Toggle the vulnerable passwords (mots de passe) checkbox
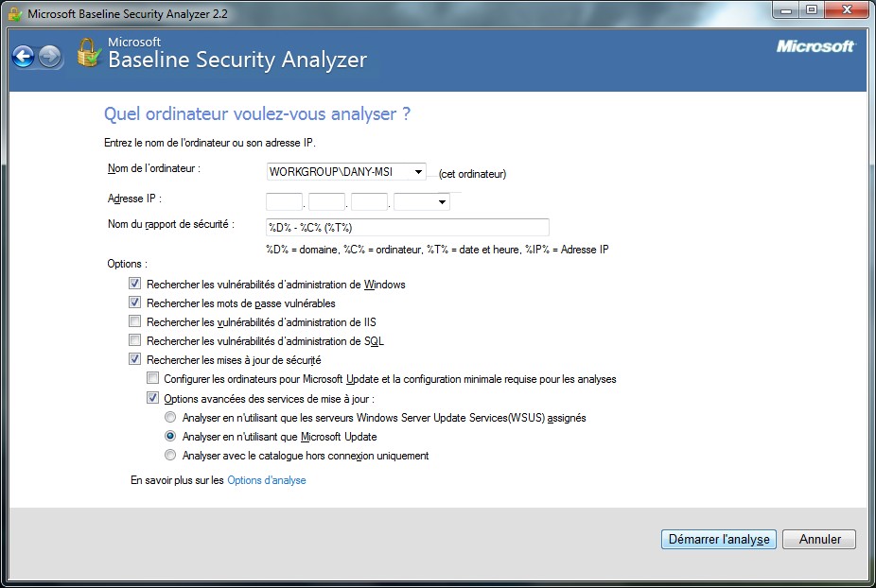 [x=134, y=303]
